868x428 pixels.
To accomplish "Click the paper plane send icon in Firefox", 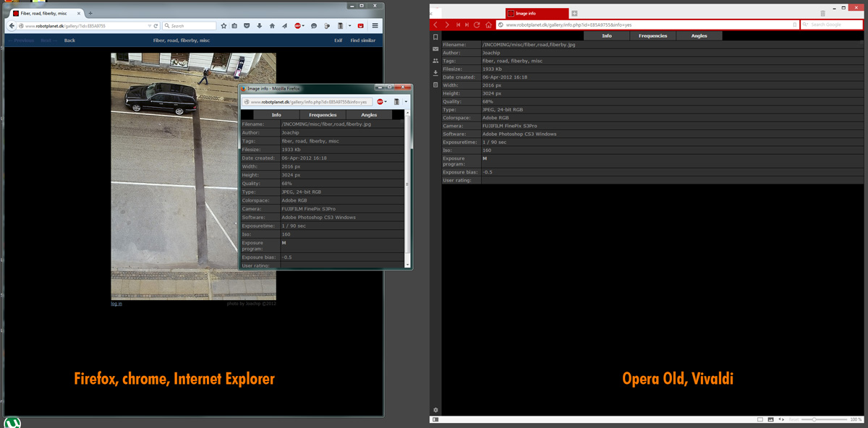I will (284, 26).
